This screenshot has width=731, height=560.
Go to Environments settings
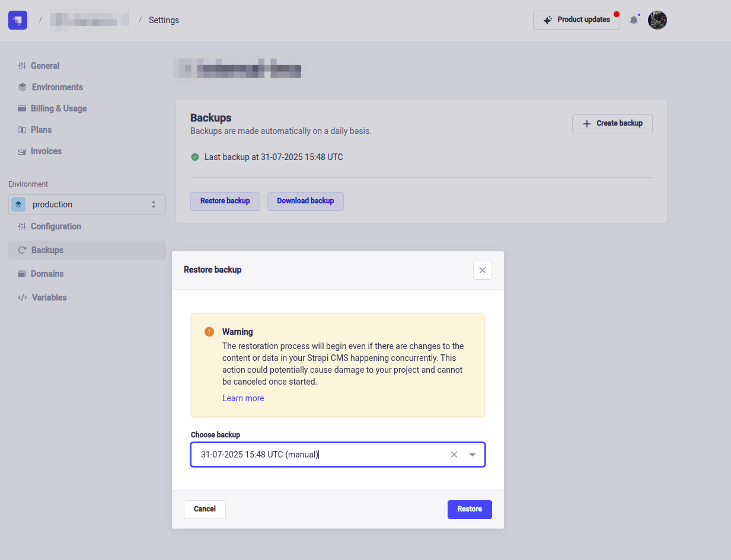tap(57, 87)
